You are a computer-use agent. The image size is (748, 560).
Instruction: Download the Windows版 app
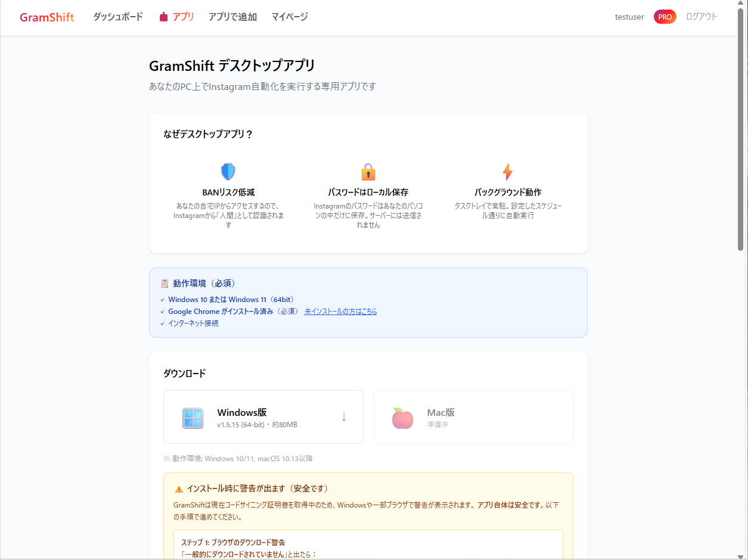point(263,417)
